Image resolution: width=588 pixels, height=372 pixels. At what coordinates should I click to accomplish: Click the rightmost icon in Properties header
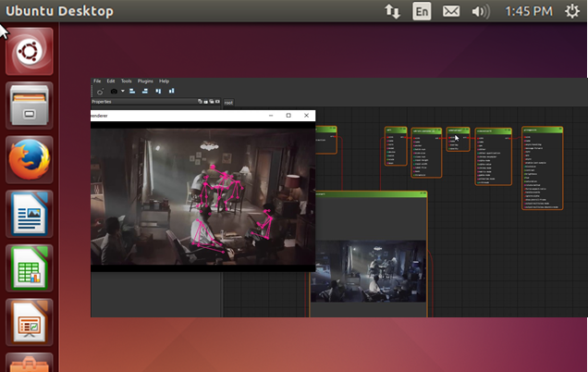[x=218, y=102]
